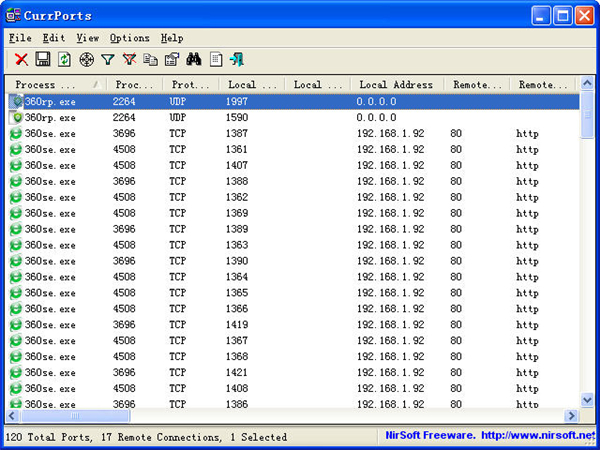The width and height of the screenshot is (600, 450).
Task: Click the crosshair target toolbar icon
Action: point(86,60)
